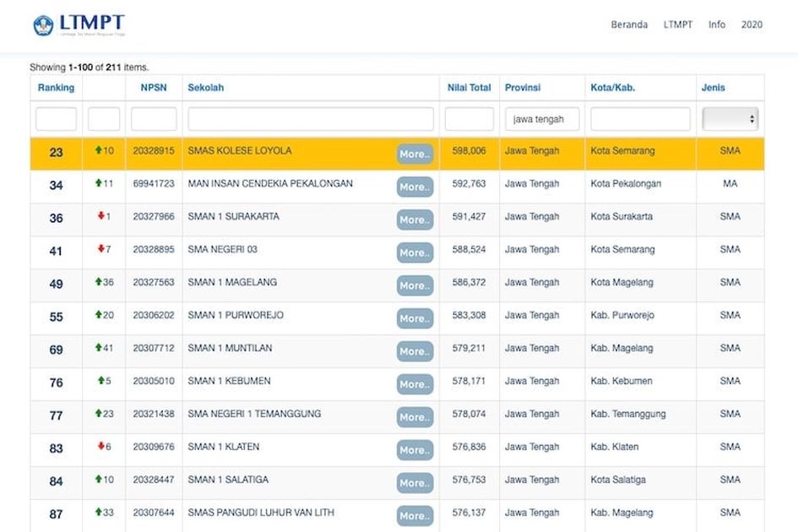Click red down arrow in SMAN 1 Klaten row
The image size is (798, 532).
coord(100,446)
